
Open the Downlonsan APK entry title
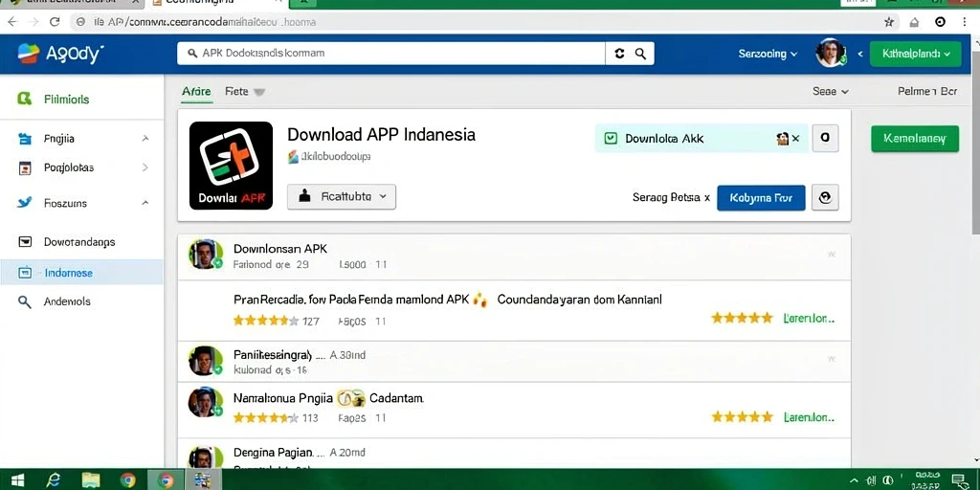(280, 249)
